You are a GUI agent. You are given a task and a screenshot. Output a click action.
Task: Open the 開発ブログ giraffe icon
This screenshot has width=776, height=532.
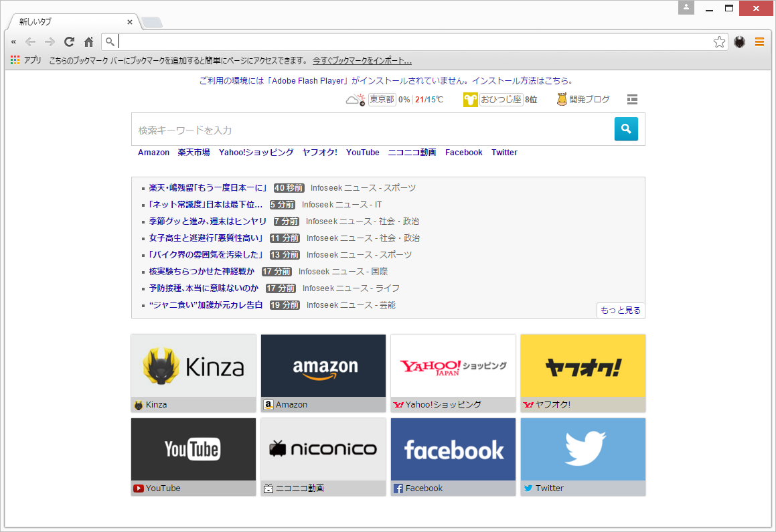click(561, 99)
